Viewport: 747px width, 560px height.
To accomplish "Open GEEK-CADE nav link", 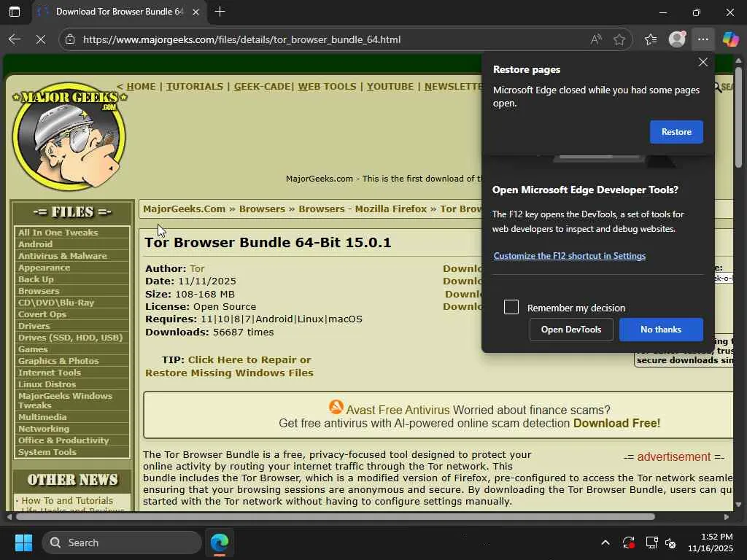I will (262, 87).
